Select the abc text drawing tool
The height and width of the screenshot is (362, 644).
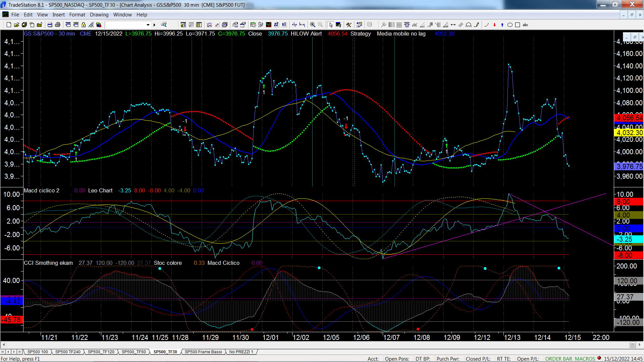click(526, 25)
